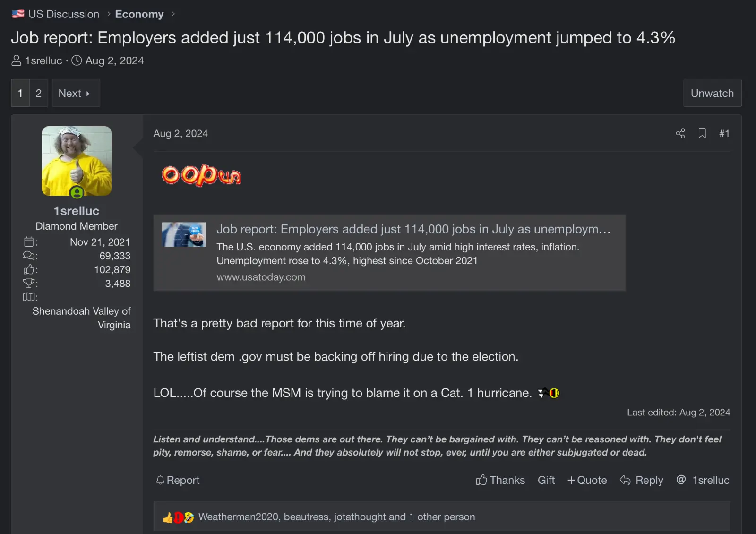Report the post using the bell icon
The width and height of the screenshot is (756, 534).
click(178, 480)
